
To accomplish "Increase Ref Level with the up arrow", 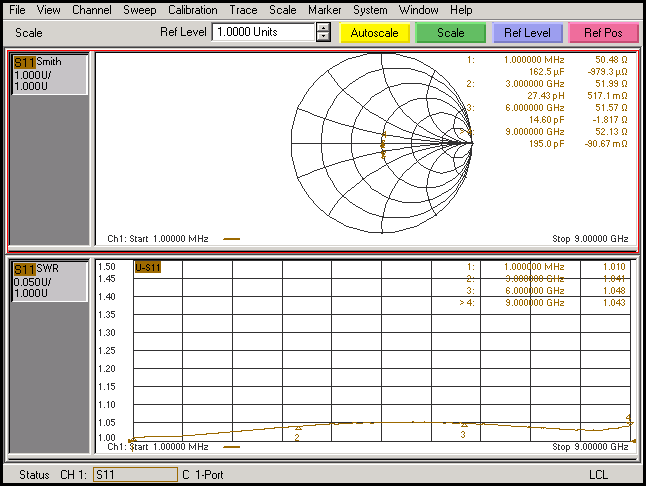I will 322,27.
